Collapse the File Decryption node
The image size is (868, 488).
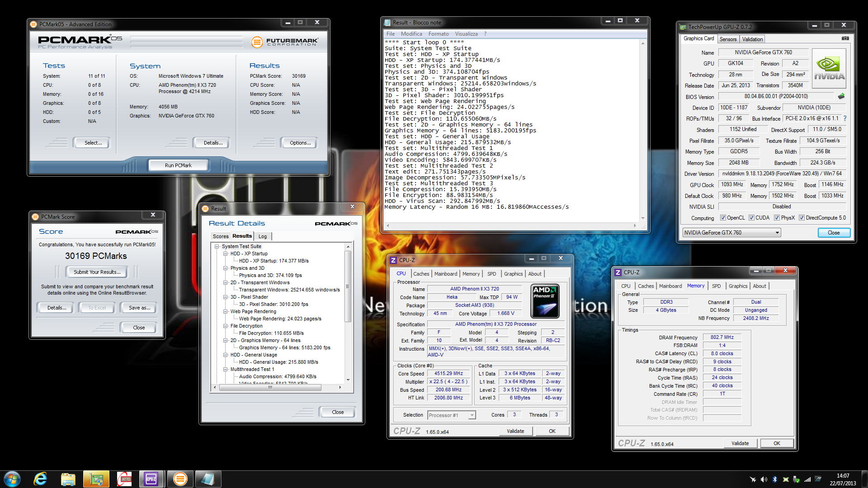[226, 326]
